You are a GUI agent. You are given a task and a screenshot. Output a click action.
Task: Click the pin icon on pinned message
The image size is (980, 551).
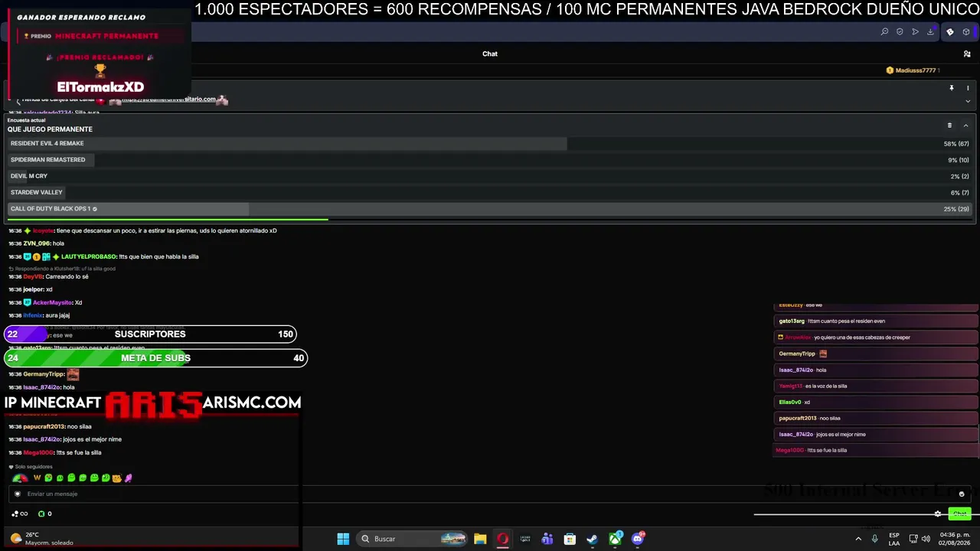pyautogui.click(x=952, y=88)
